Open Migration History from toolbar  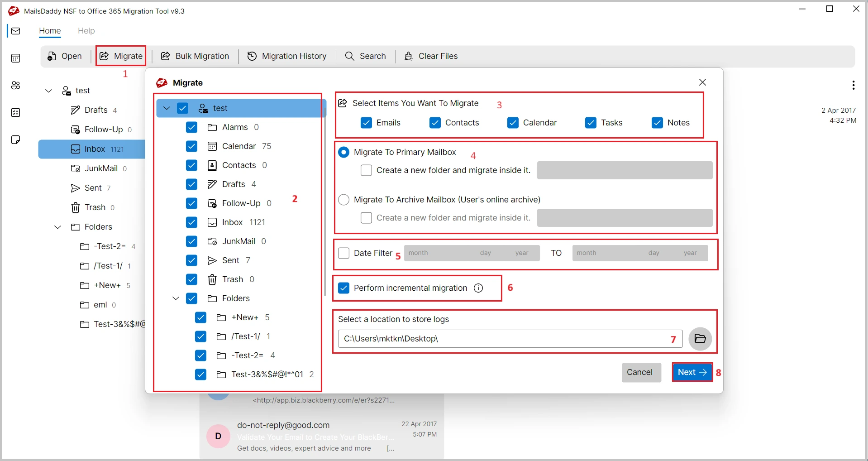click(287, 56)
